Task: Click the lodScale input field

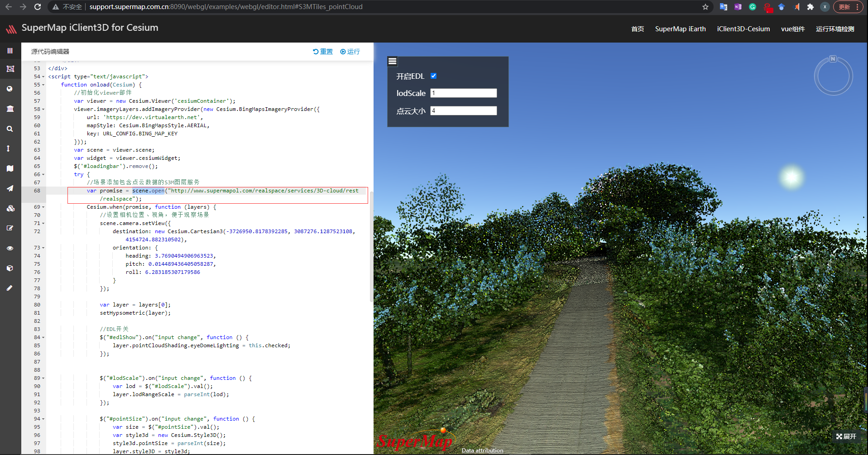Action: click(x=463, y=93)
